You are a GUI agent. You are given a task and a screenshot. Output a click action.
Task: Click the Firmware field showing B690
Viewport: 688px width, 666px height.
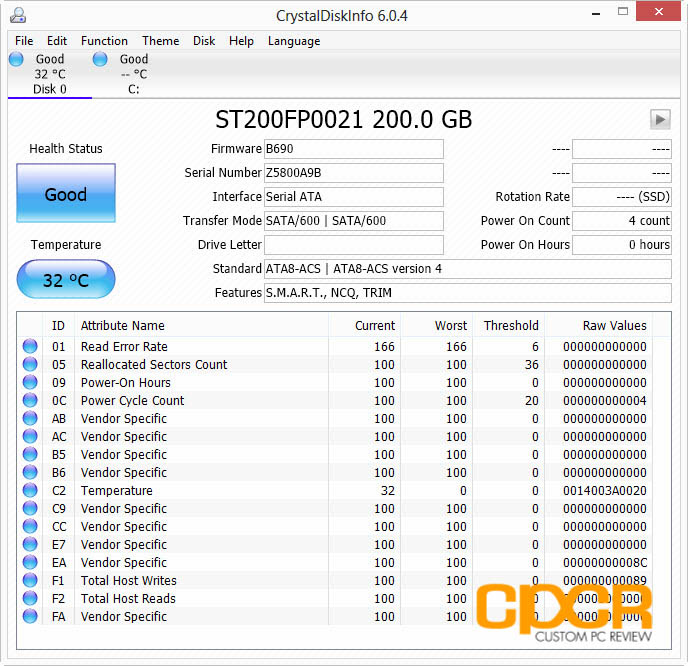354,149
